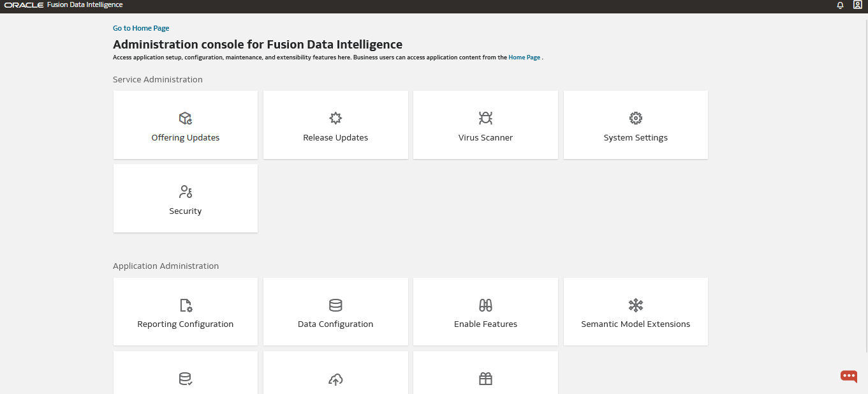Click the Virus Scanner bug icon

coord(485,118)
